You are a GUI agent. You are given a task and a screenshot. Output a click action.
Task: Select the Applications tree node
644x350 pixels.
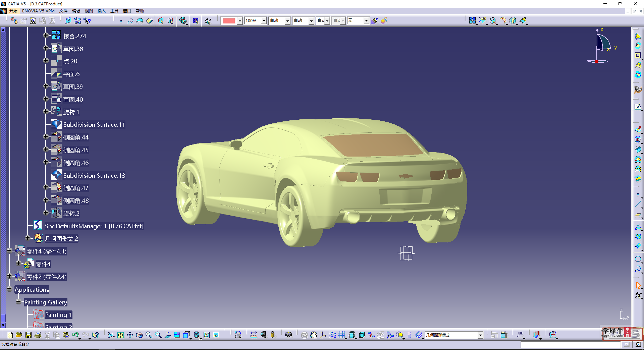32,290
